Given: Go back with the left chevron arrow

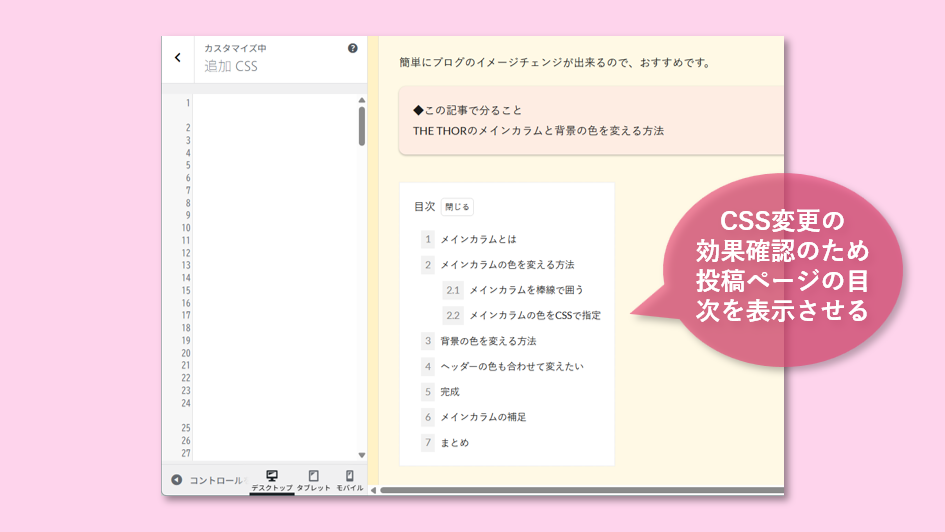Looking at the screenshot, I should pos(178,58).
